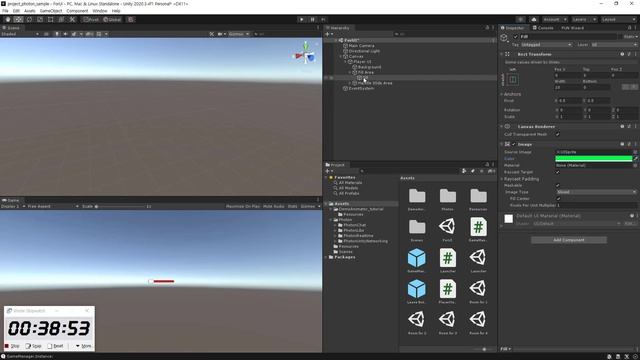The width and height of the screenshot is (640, 360).
Task: Toggle the Maskable checkbox
Action: tap(558, 185)
